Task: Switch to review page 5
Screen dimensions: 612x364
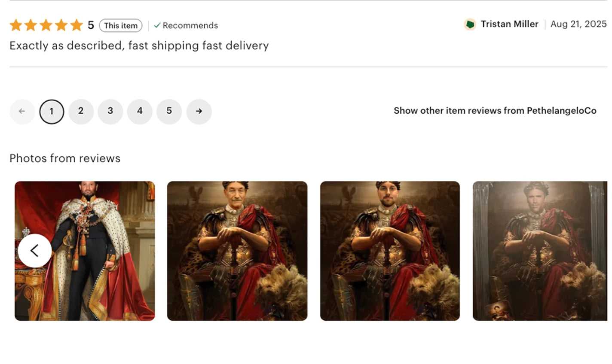Action: [169, 112]
